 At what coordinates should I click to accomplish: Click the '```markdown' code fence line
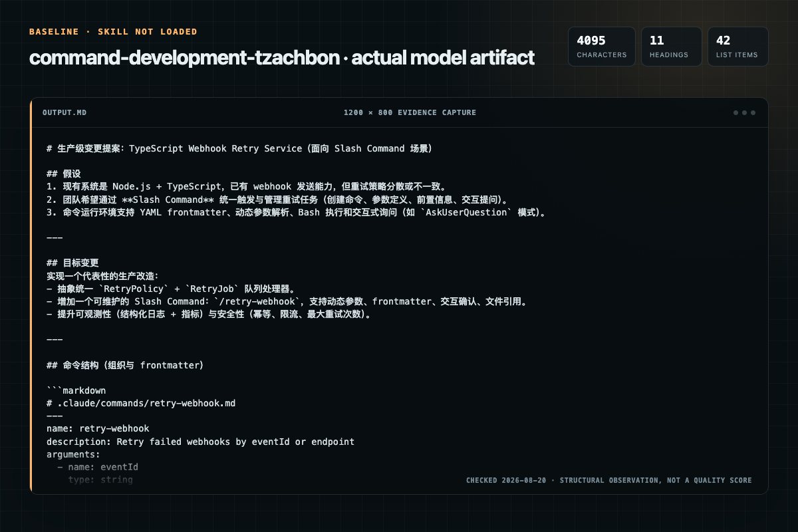pos(76,390)
